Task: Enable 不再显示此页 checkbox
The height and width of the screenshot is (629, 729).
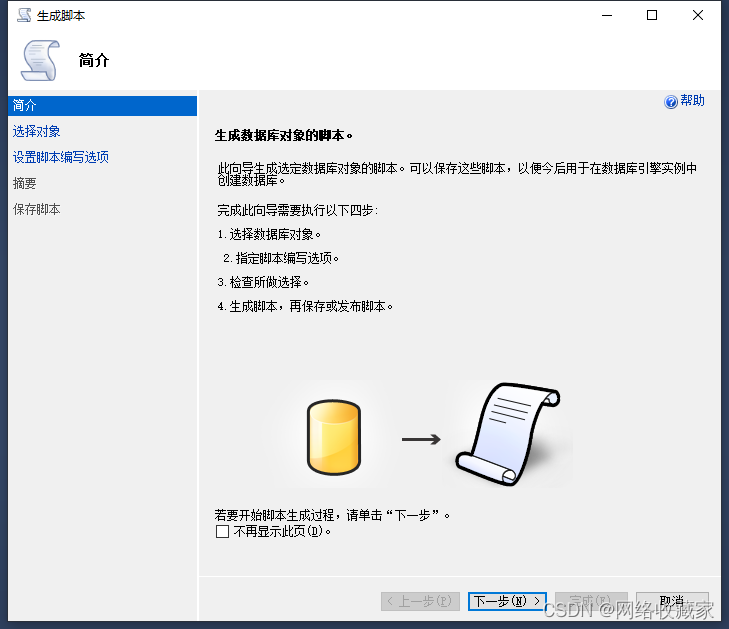Action: 222,531
